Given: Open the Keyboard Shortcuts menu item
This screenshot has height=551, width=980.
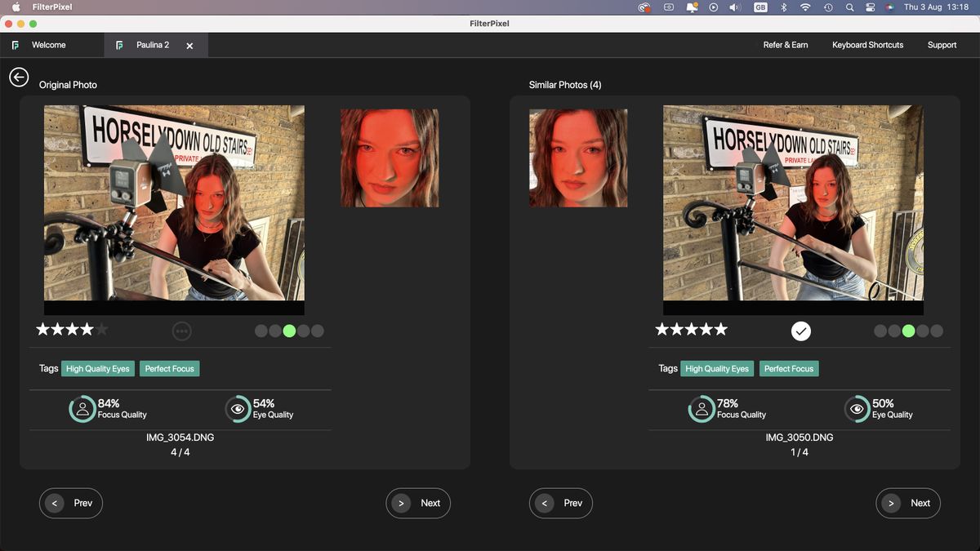Looking at the screenshot, I should click(x=867, y=45).
